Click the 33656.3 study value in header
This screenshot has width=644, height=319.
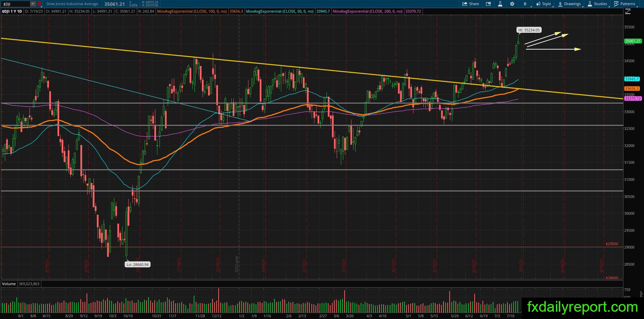(x=236, y=11)
